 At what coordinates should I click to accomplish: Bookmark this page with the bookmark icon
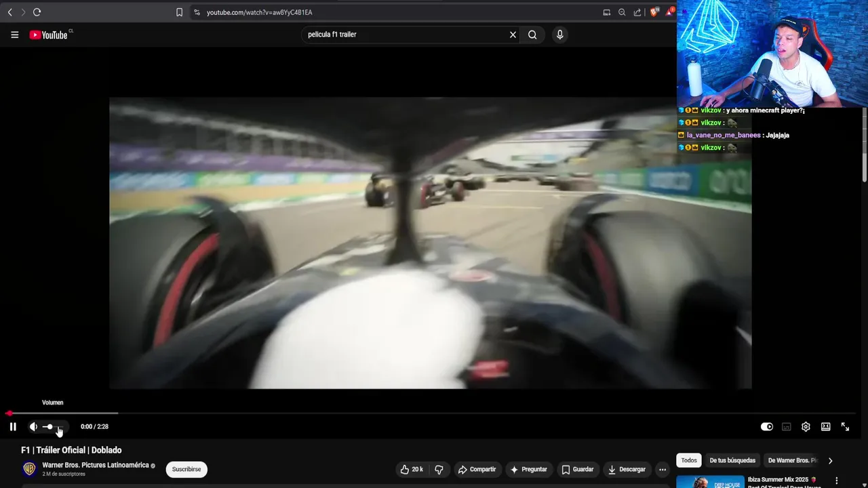coord(179,12)
